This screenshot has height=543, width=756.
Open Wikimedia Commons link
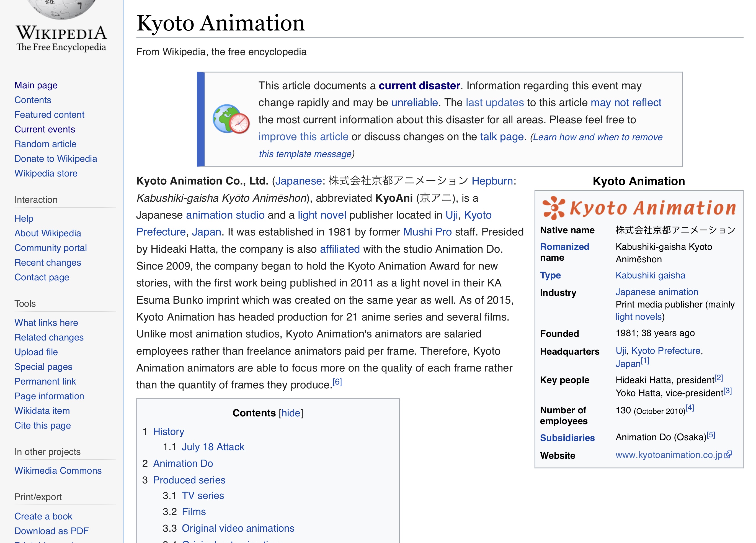point(58,471)
